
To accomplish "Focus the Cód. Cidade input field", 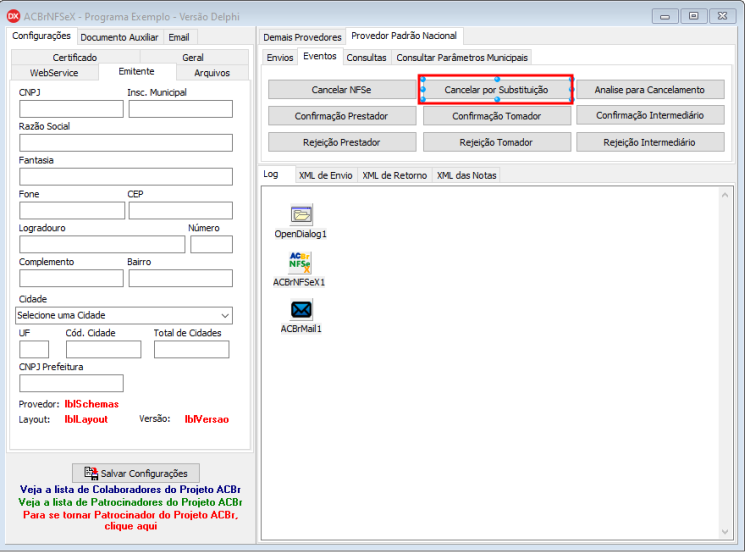I will [x=104, y=350].
